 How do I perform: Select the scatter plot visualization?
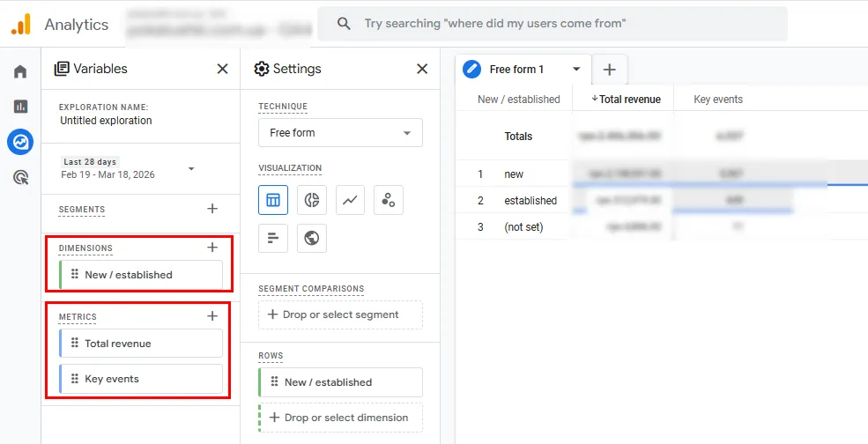click(388, 200)
